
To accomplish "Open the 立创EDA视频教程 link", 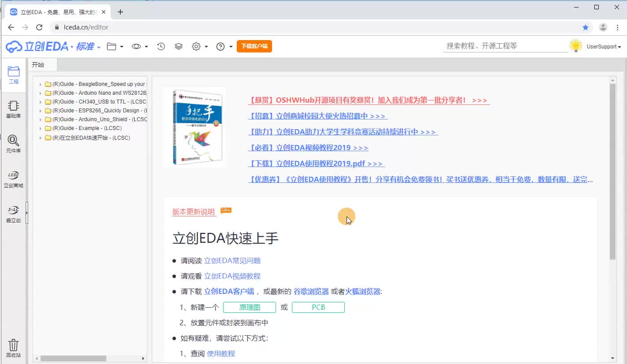I will click(232, 276).
